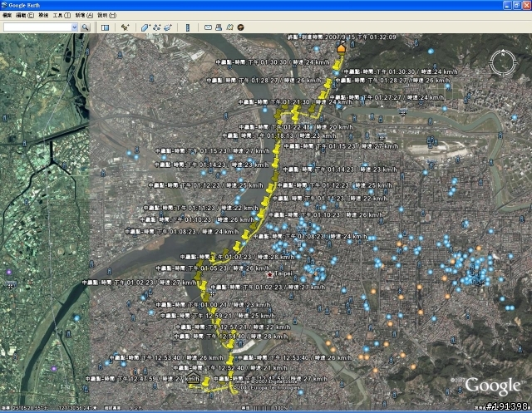Image resolution: width=532 pixels, height=413 pixels.
Task: Click the Taipei city name label
Action: click(283, 273)
